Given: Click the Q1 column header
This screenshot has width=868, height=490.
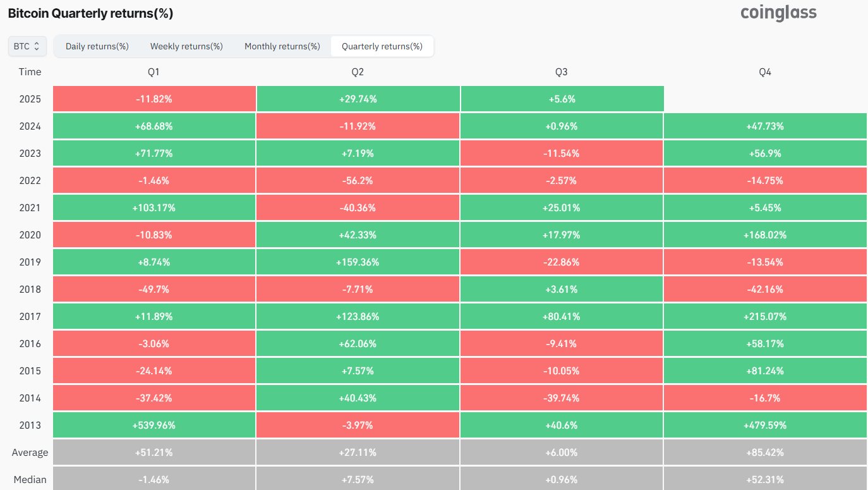Looking at the screenshot, I should [154, 72].
